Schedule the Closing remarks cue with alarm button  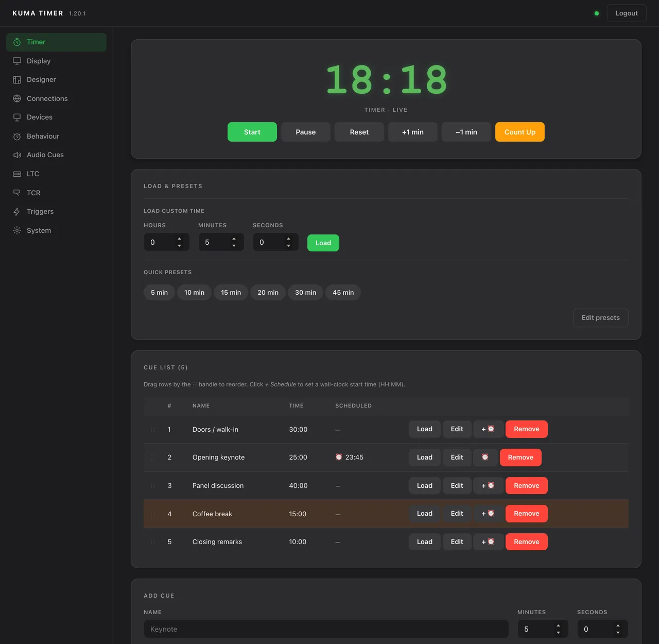click(x=488, y=542)
